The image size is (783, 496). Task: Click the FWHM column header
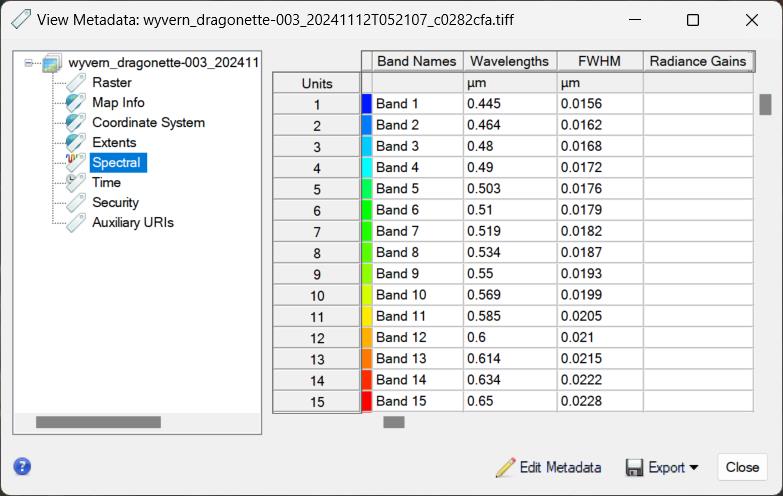pyautogui.click(x=600, y=61)
